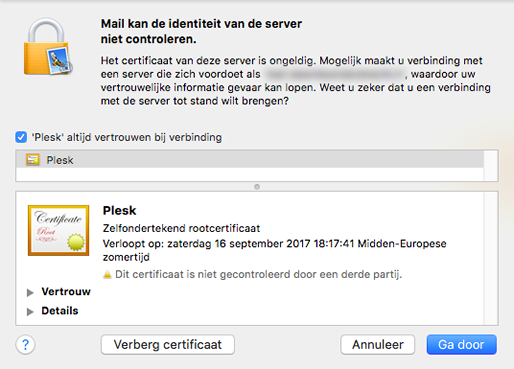Click the certificate details pane scrollbar

coord(491,258)
